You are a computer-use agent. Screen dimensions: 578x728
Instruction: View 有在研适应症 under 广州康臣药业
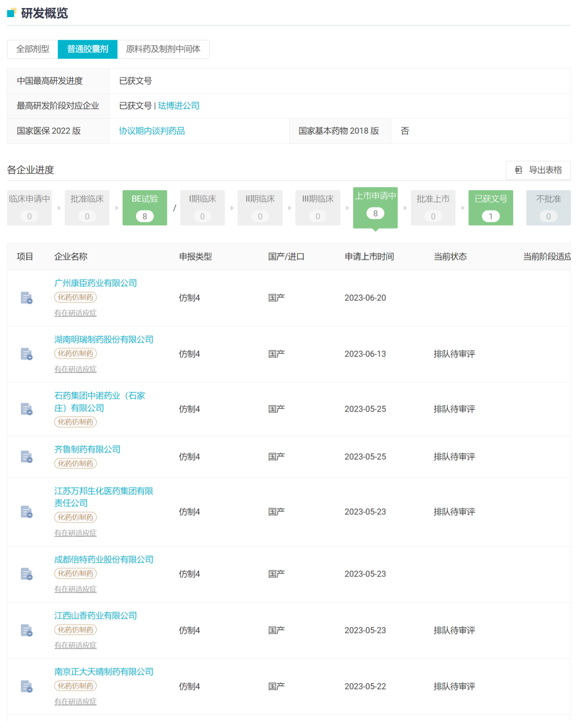point(75,313)
